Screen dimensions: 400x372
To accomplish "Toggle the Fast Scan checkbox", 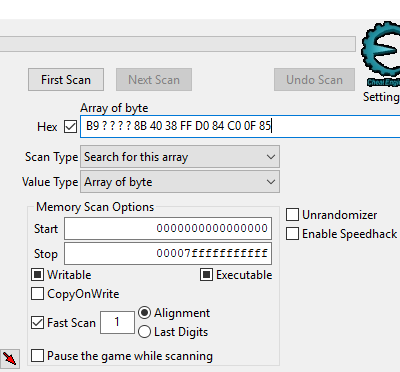I will coord(37,323).
